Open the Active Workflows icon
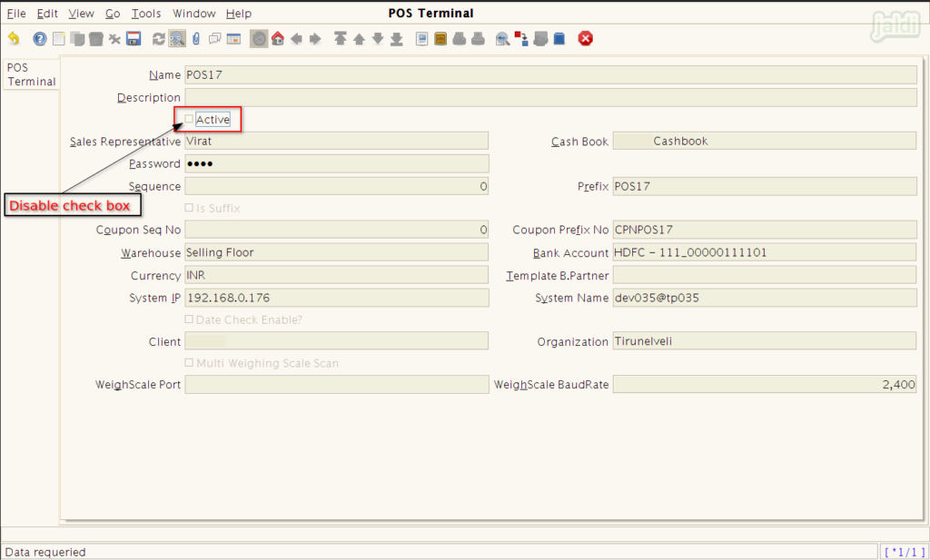Image resolution: width=930 pixels, height=560 pixels. point(521,39)
